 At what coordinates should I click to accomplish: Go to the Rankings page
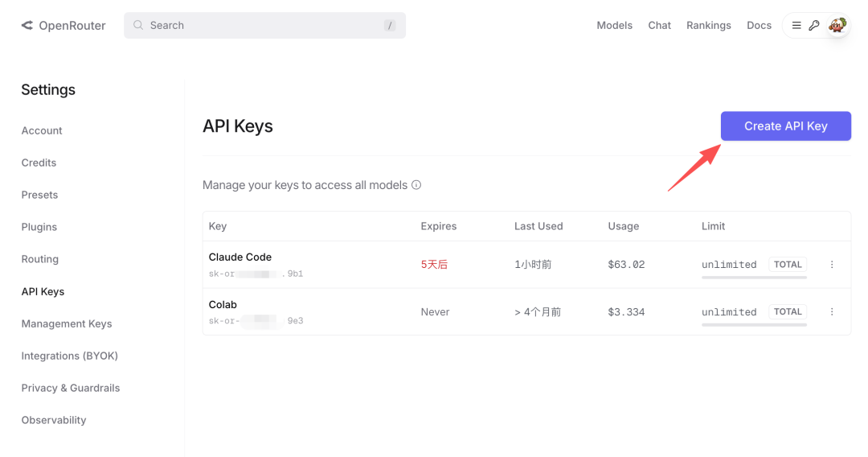(x=709, y=26)
